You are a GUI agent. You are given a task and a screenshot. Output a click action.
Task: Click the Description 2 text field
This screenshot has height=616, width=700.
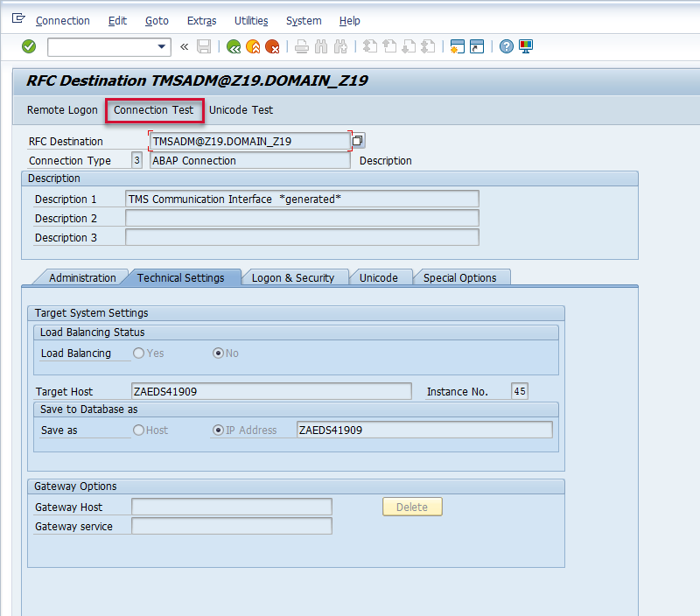pyautogui.click(x=302, y=218)
